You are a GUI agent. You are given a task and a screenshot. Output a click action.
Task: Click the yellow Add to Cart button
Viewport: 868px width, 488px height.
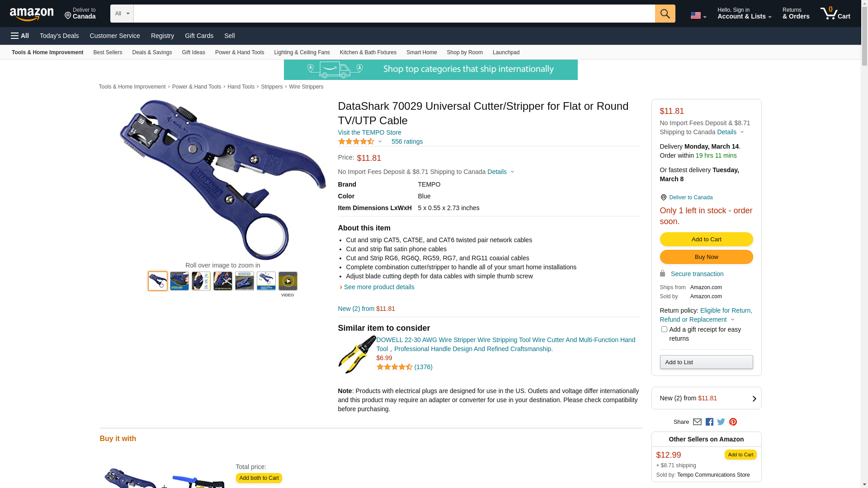pos(706,239)
